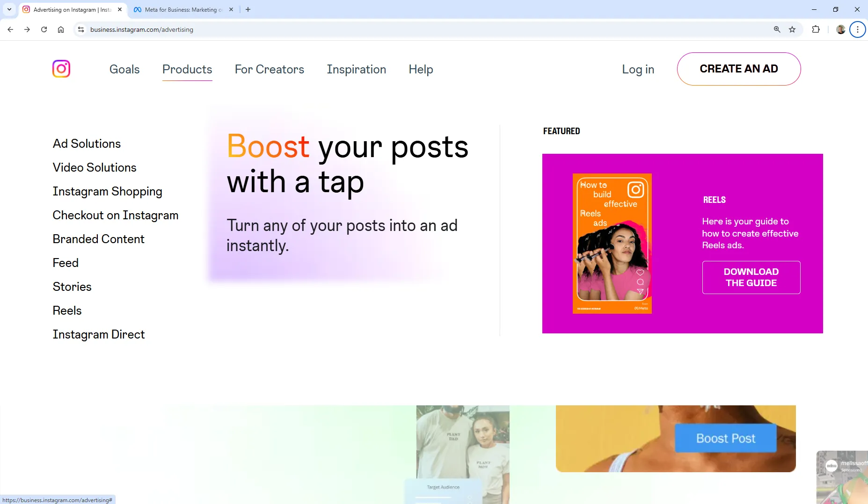Click DOWNLOAD THE GUIDE button
This screenshot has width=868, height=504.
click(751, 277)
